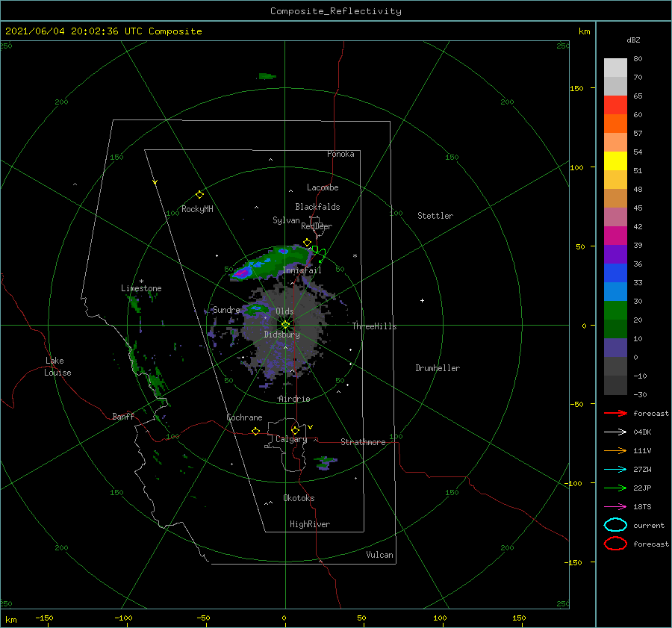
Task: Click yellow diamond at radar centre near Olds
Action: pyautogui.click(x=285, y=325)
